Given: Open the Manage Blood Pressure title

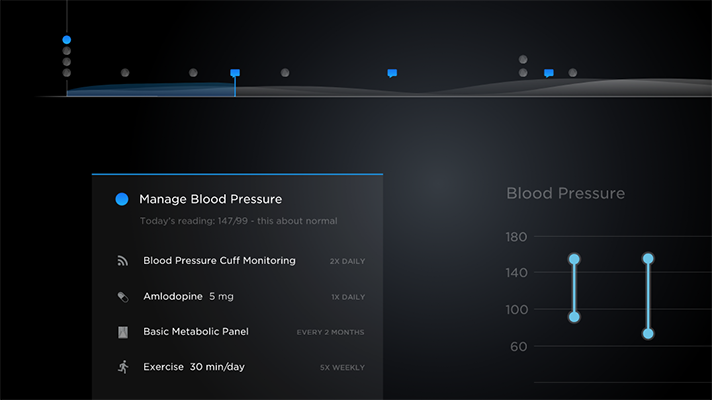Looking at the screenshot, I should 210,199.
